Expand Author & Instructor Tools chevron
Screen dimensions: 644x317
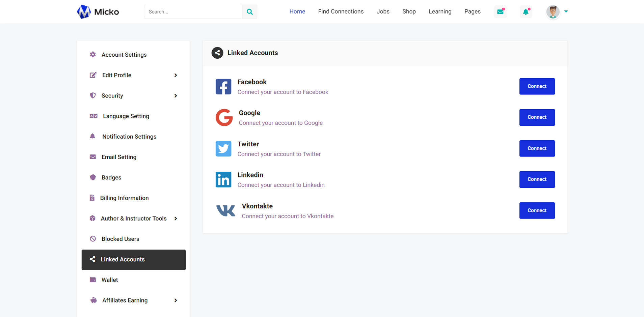coord(176,219)
